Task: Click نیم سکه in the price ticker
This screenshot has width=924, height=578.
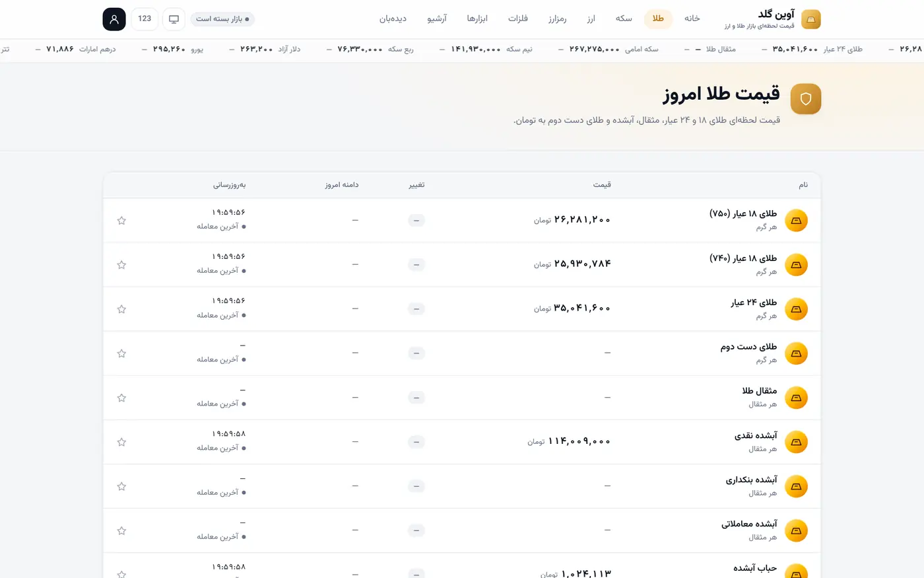Action: click(x=519, y=50)
